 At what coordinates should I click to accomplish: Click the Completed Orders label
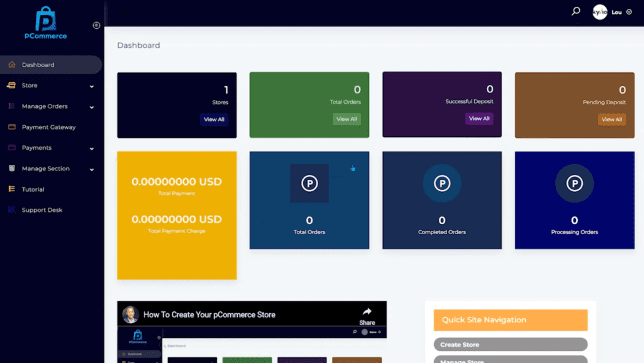pyautogui.click(x=442, y=232)
